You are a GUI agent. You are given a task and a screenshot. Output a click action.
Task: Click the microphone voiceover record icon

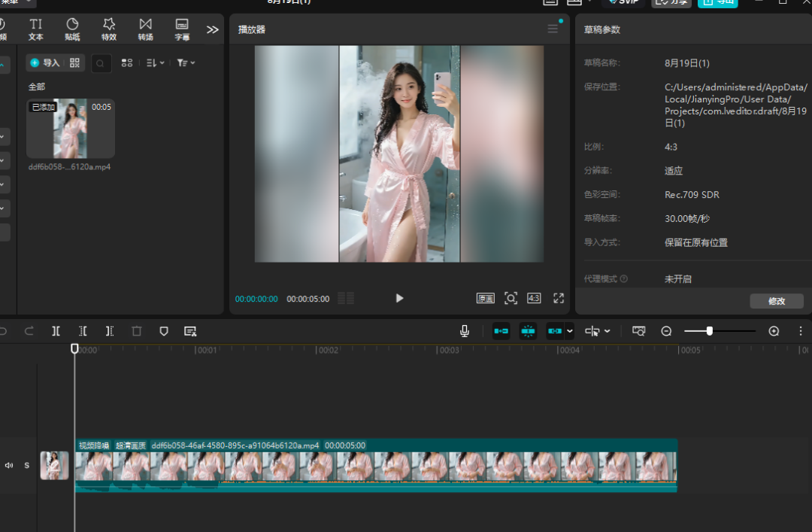pyautogui.click(x=465, y=331)
